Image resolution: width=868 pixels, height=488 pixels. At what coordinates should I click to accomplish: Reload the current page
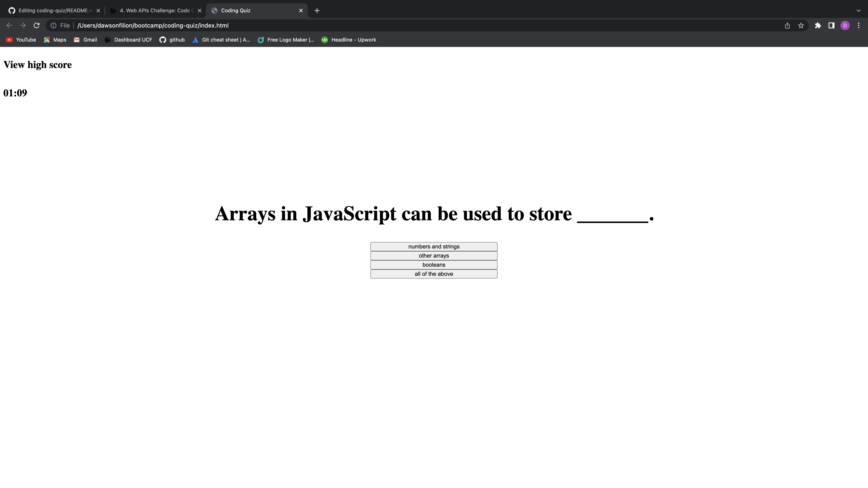point(36,25)
